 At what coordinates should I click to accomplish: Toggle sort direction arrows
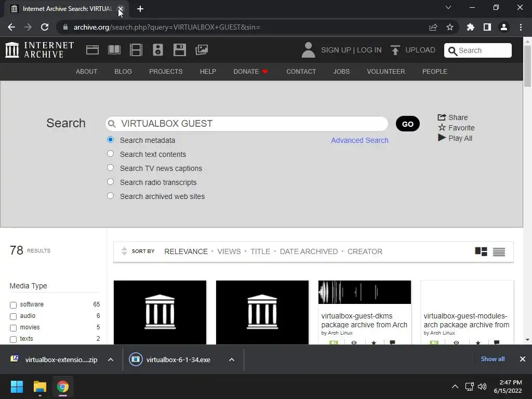(124, 251)
